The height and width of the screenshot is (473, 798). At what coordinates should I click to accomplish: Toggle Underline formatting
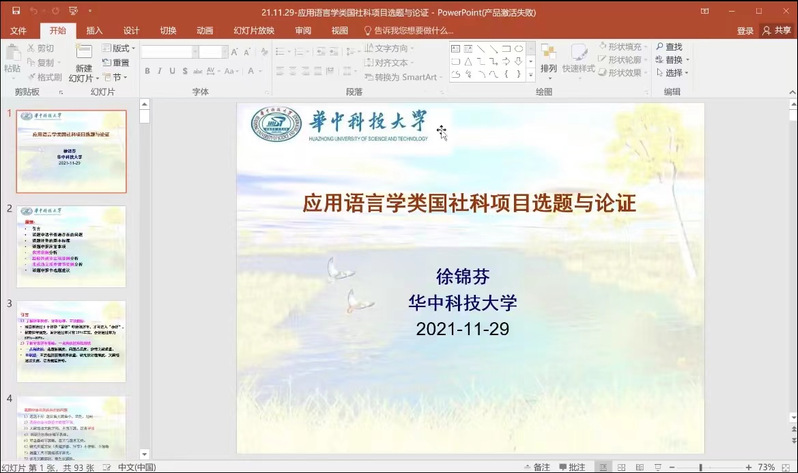pos(172,71)
